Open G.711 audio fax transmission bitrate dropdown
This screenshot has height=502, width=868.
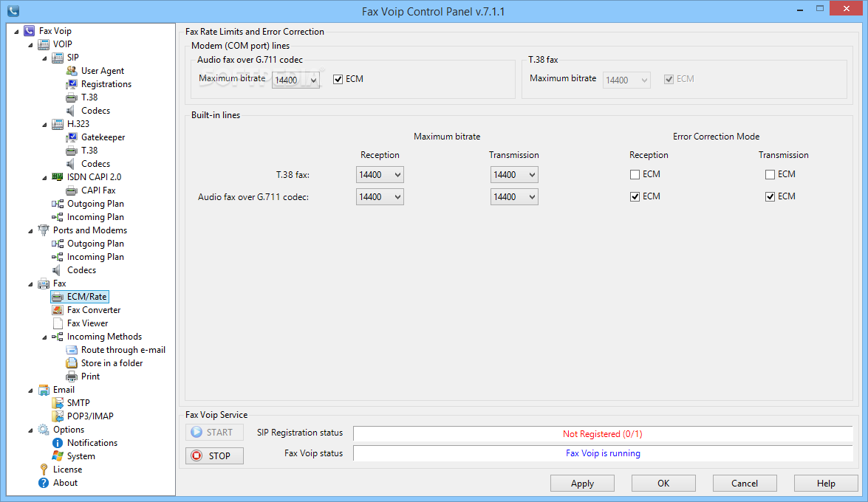[514, 197]
